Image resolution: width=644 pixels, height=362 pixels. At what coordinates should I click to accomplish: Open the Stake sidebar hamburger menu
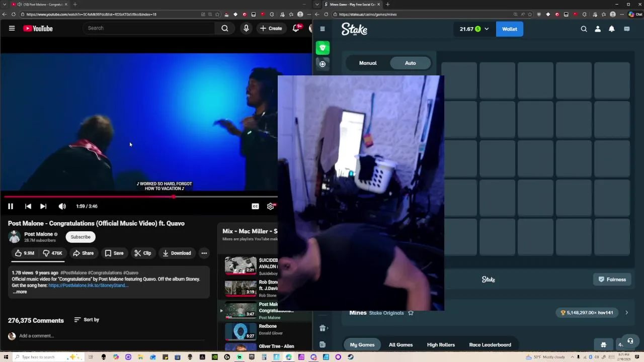click(323, 29)
